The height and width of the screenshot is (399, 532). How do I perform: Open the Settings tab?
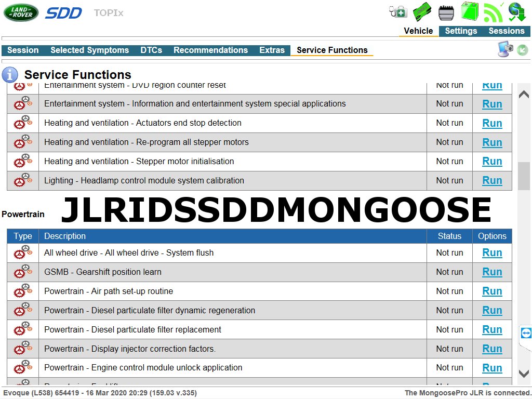[x=461, y=31]
